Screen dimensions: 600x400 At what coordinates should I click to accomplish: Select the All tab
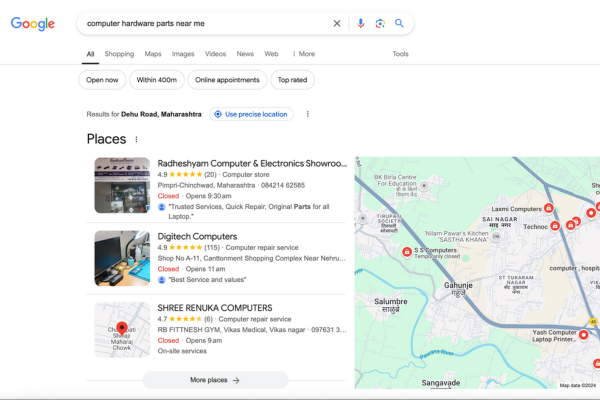[x=90, y=54]
